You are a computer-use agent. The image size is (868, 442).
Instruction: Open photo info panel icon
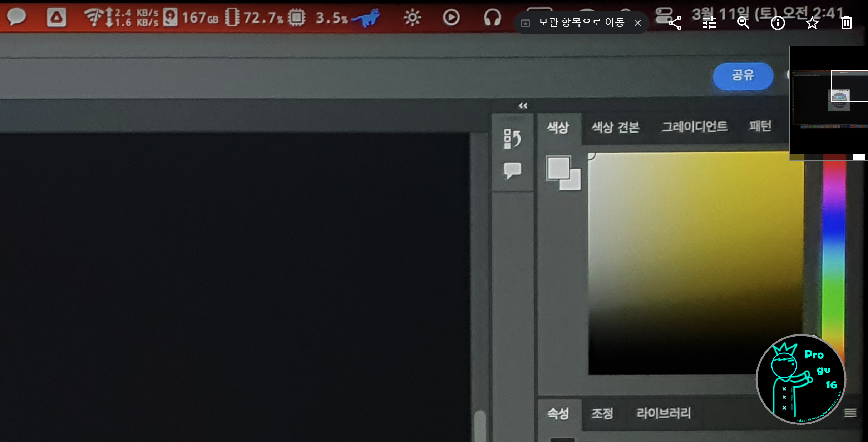point(778,23)
